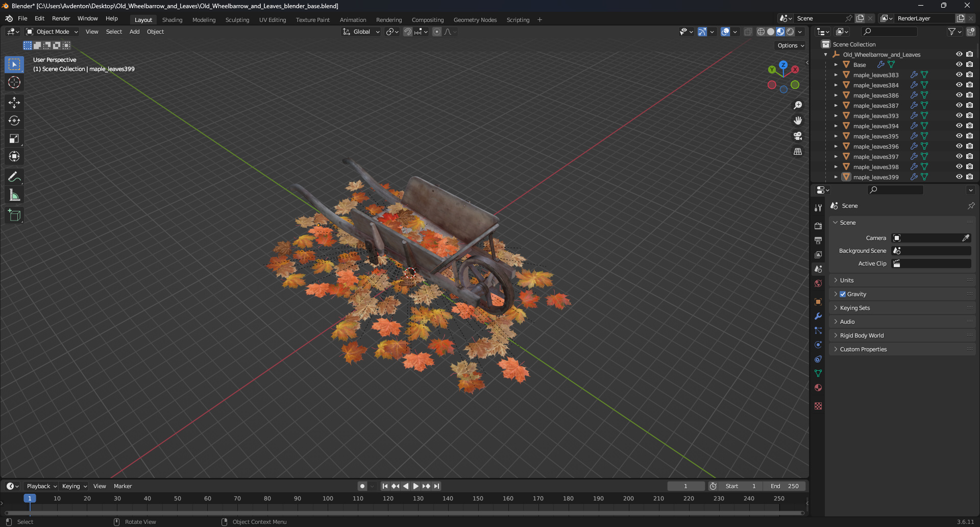Open the Texture properties tab
This screenshot has height=527, width=980.
click(818, 406)
